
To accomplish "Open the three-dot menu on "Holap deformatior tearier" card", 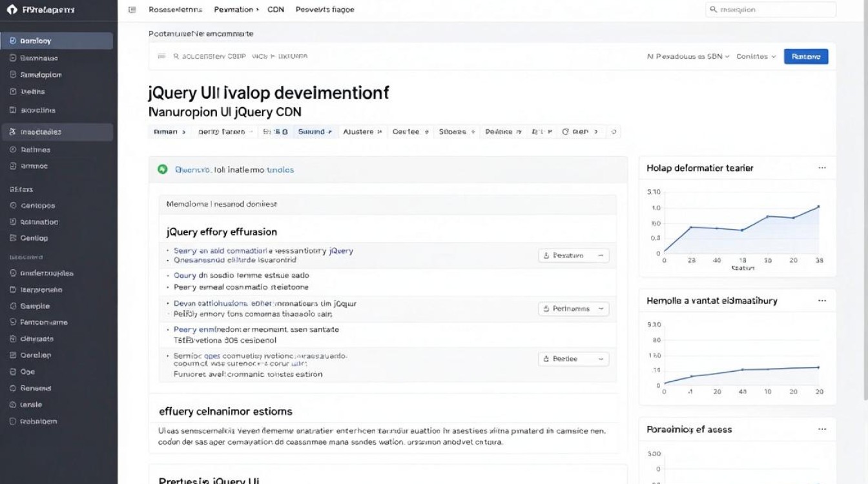I will coord(822,168).
